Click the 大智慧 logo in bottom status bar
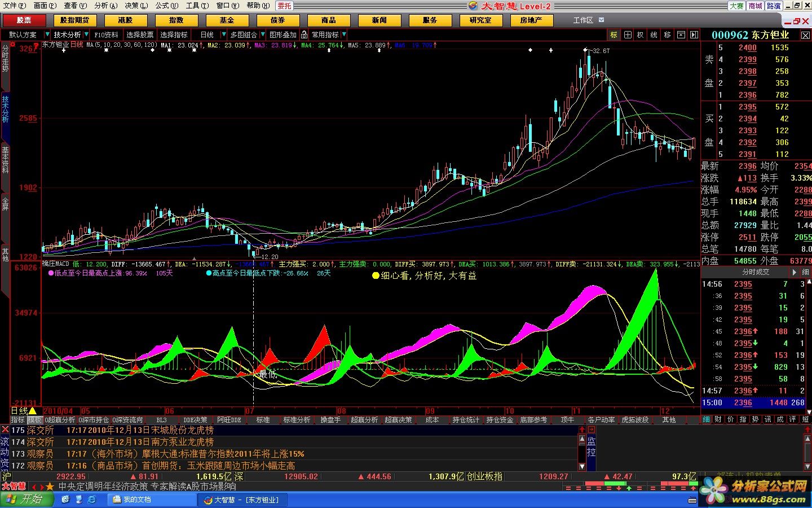Viewport: 812px width, 508px height. coord(14,487)
